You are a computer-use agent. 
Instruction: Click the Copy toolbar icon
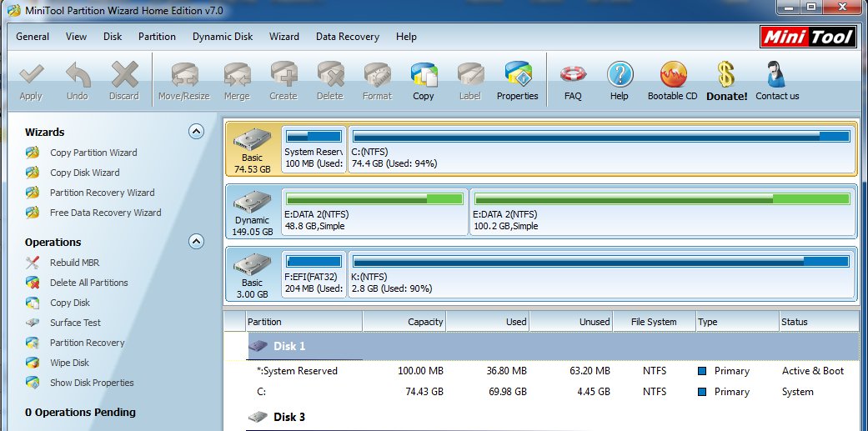click(x=424, y=75)
